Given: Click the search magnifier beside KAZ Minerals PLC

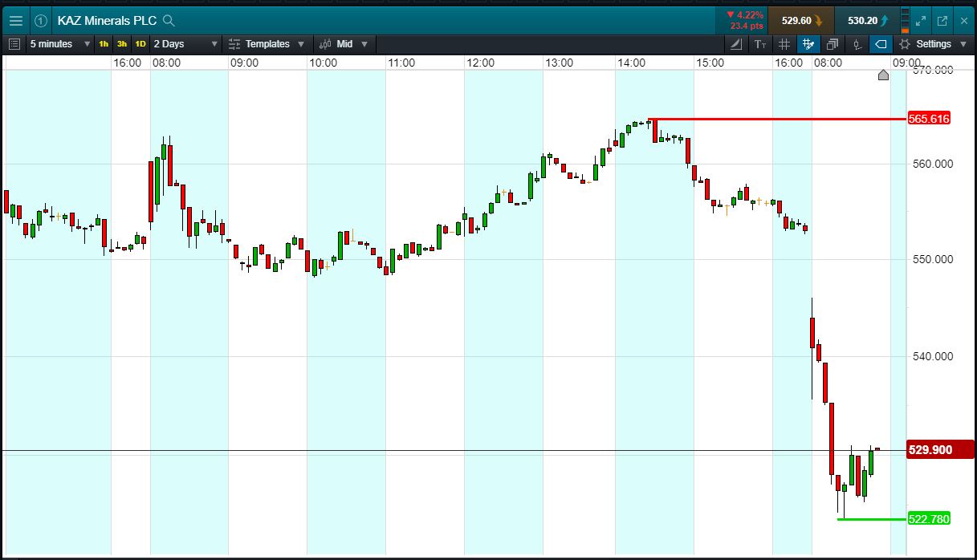Looking at the screenshot, I should coord(169,21).
